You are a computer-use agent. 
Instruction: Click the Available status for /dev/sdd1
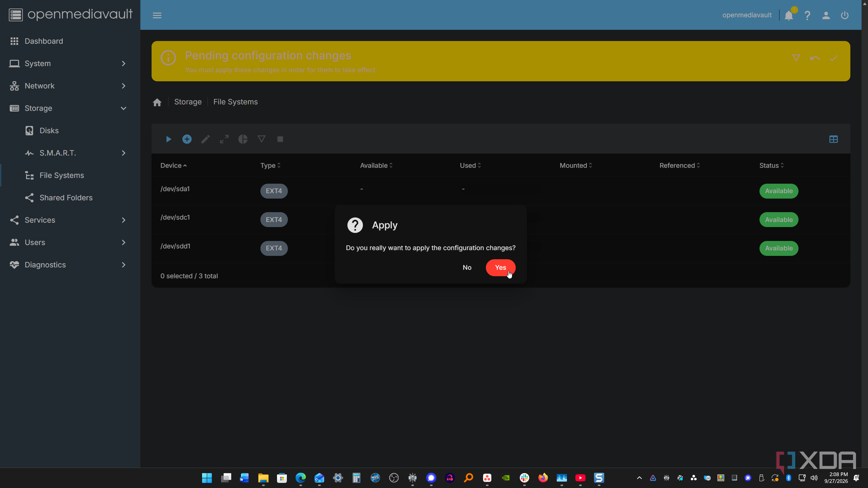[779, 248]
